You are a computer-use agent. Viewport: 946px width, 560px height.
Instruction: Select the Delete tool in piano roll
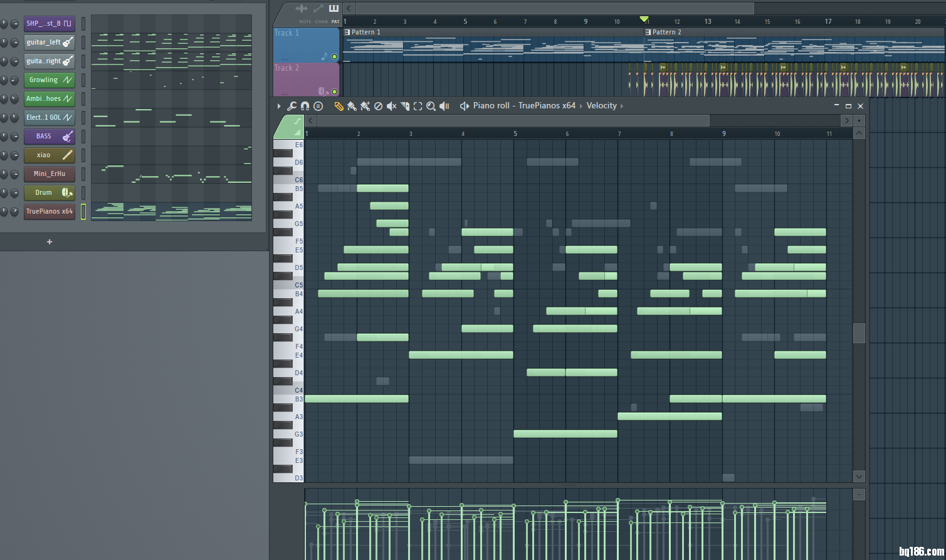pos(378,106)
